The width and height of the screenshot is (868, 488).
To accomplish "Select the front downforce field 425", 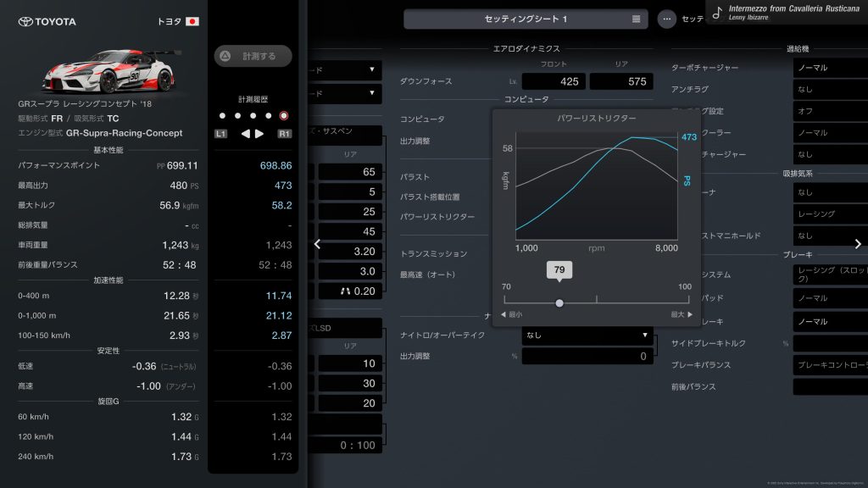I will [x=554, y=81].
